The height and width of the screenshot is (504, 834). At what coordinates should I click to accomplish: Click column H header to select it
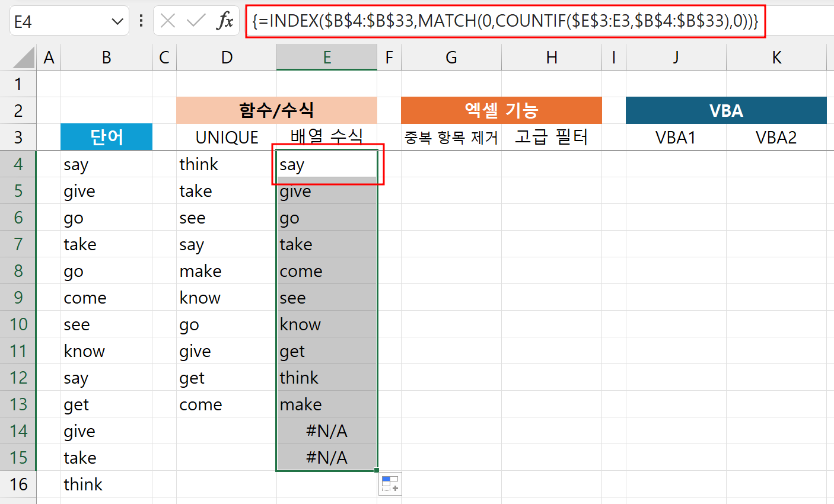click(551, 57)
